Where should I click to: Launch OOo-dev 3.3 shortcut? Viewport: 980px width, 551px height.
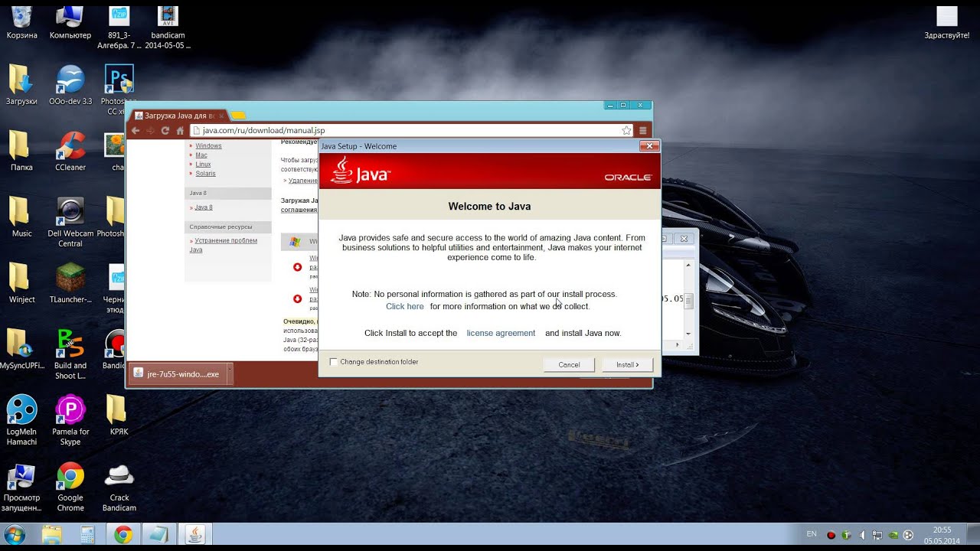[x=70, y=84]
